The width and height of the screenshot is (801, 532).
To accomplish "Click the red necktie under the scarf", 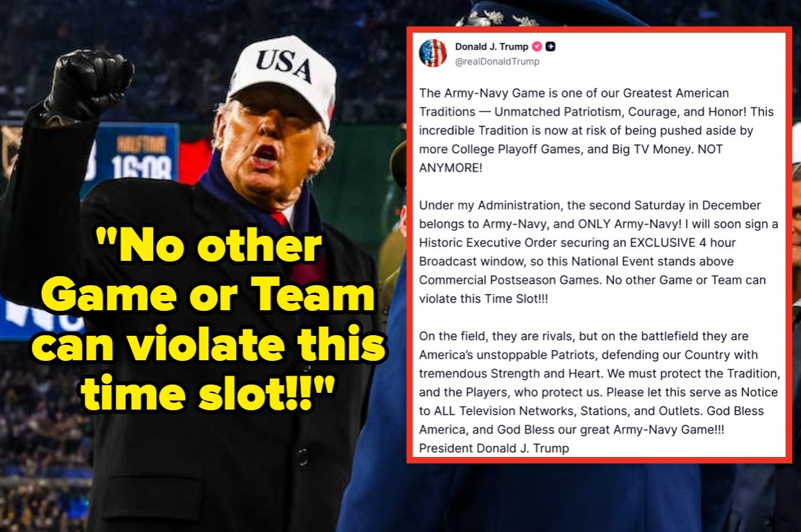I will 279,219.
